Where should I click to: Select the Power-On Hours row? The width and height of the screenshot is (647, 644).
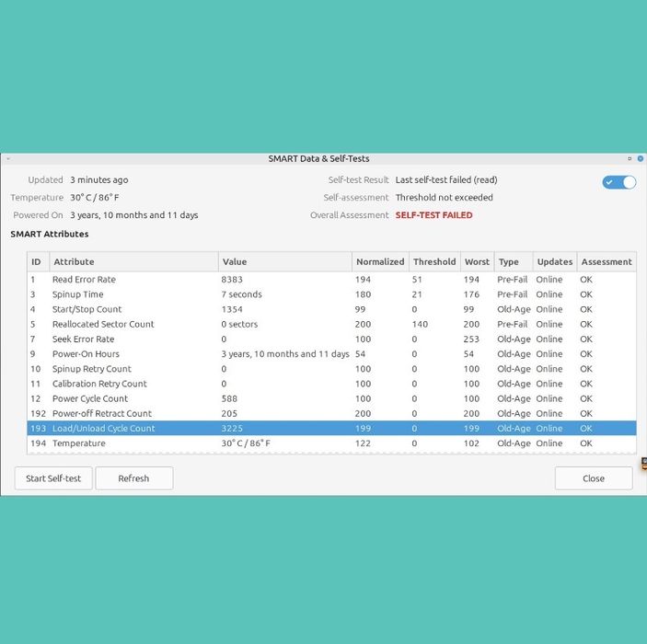(x=331, y=353)
